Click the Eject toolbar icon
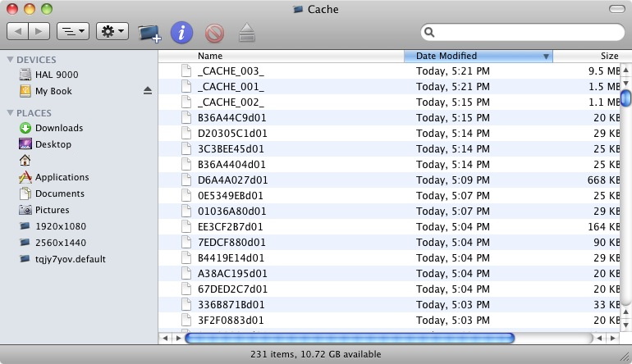This screenshot has width=632, height=364. click(x=247, y=33)
